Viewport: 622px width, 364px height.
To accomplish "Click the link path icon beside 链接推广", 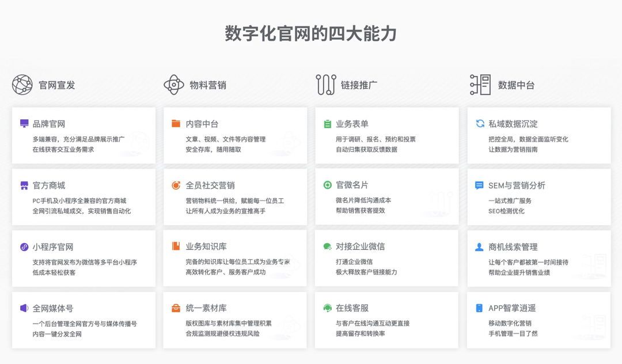I will coord(326,85).
